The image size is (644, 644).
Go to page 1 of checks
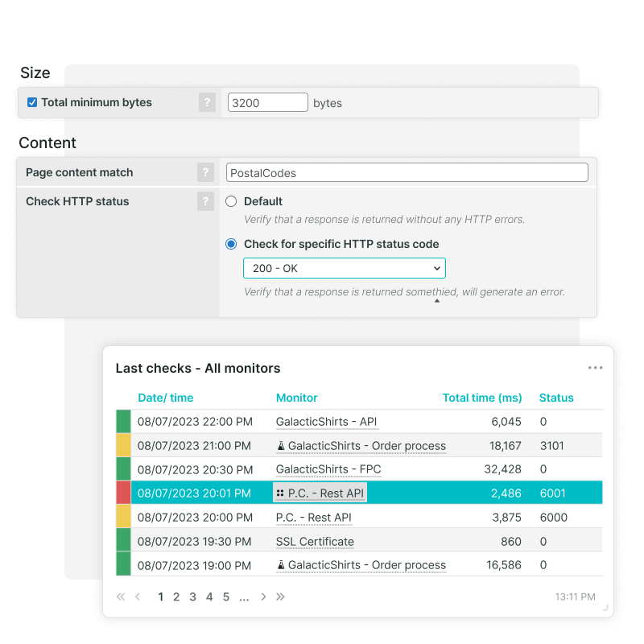click(160, 597)
